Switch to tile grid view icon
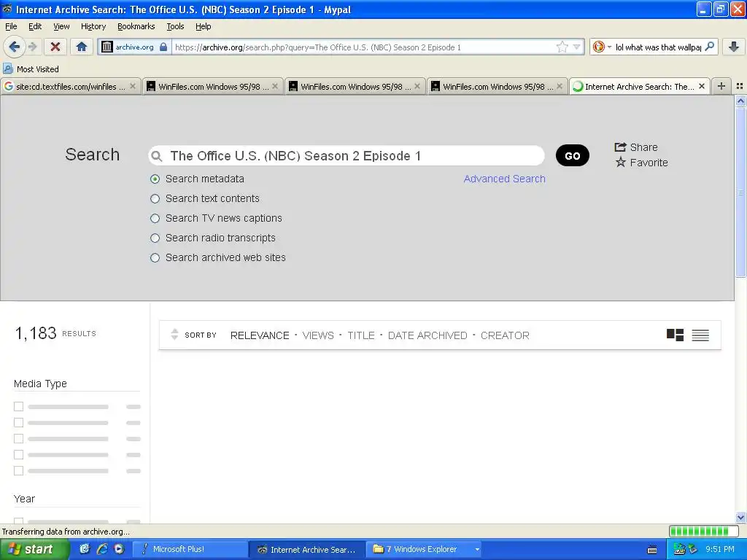Screen dimensions: 747x560 (x=675, y=335)
